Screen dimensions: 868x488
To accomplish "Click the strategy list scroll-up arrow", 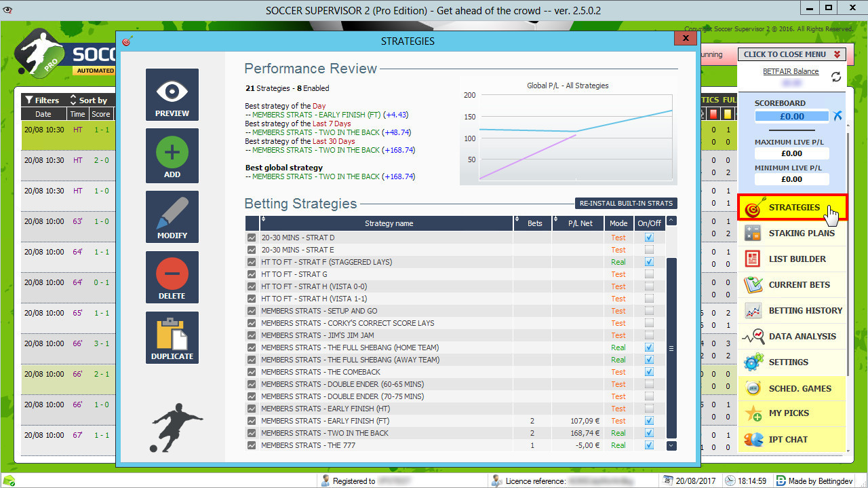I will (671, 221).
